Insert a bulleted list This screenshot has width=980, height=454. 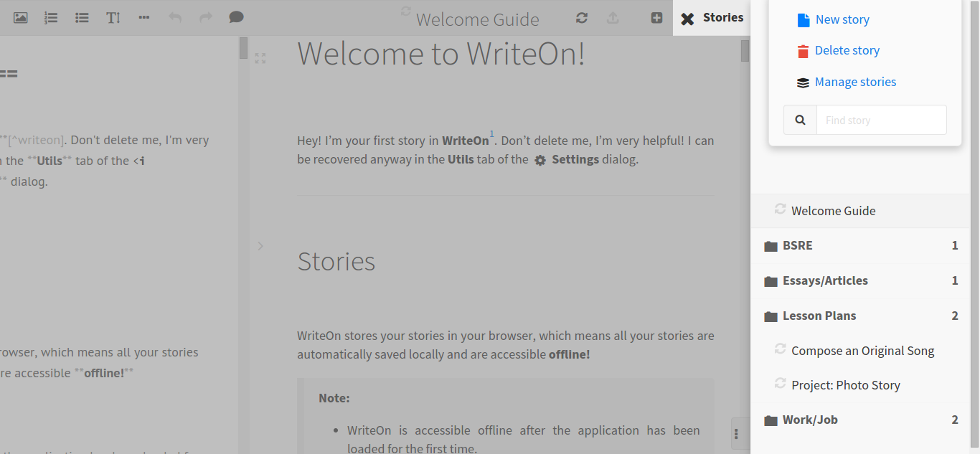[x=82, y=17]
